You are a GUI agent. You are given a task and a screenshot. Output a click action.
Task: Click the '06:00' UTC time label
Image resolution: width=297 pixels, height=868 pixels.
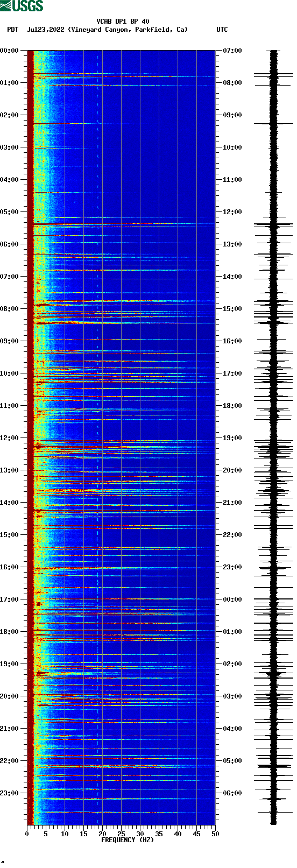[x=232, y=793]
